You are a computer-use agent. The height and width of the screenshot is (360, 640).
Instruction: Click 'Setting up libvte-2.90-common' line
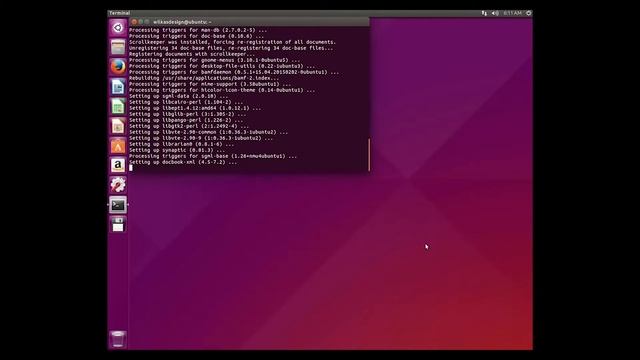[209, 132]
